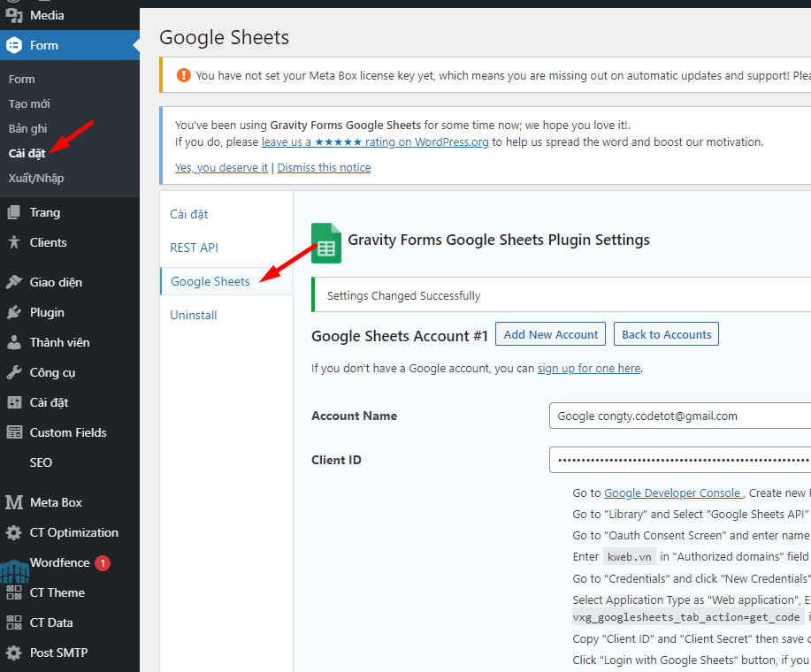Open the Form submenu item
Screen dimensions: 811x672
coord(22,79)
